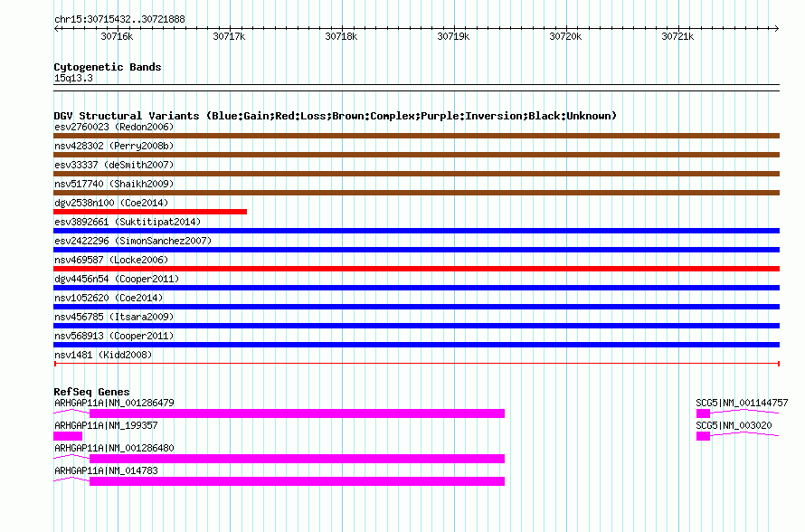
Task: Click the 30716k ruler position label
Action: click(x=117, y=36)
